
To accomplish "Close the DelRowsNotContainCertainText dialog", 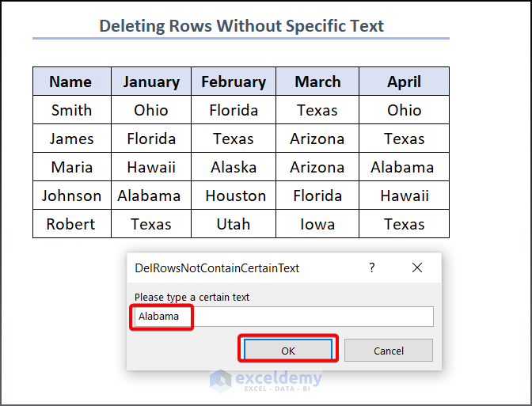I will 417,268.
